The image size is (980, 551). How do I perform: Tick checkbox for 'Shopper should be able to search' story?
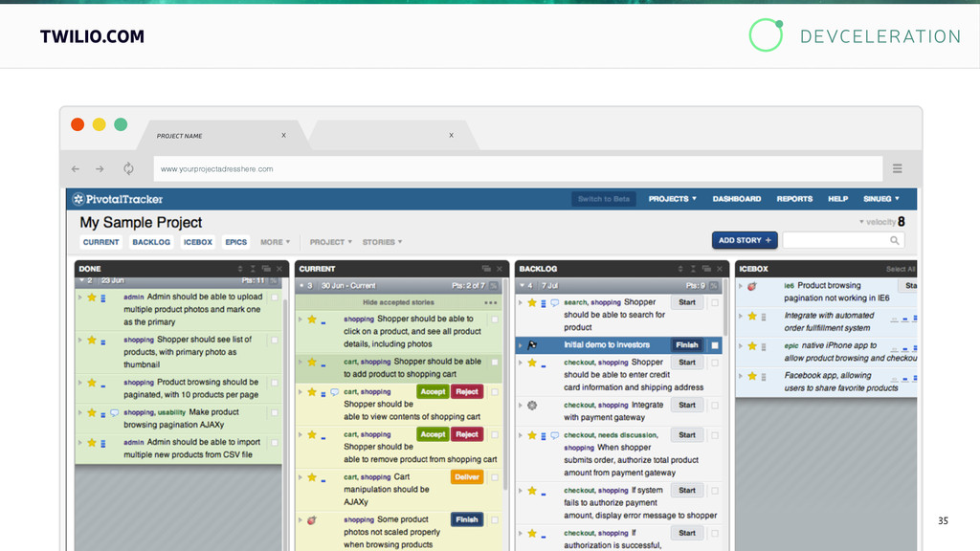(714, 302)
